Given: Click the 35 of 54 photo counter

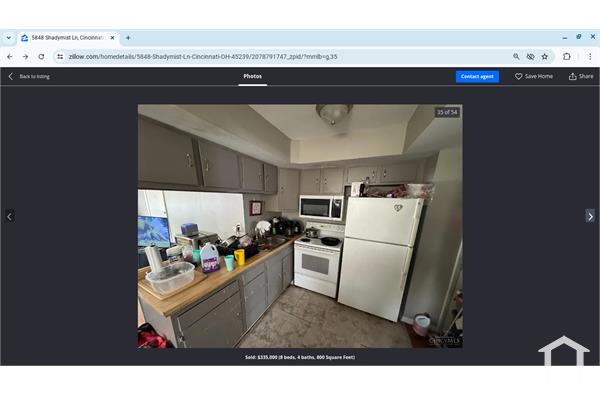Looking at the screenshot, I should (x=447, y=113).
